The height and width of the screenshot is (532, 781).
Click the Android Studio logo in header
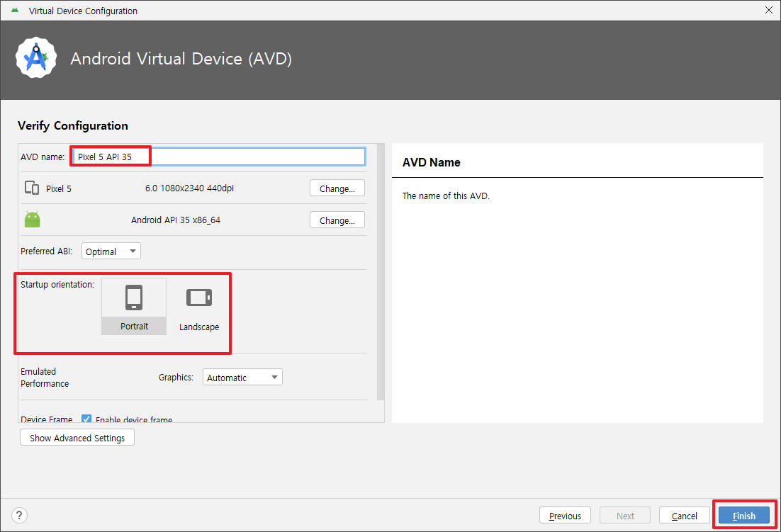pyautogui.click(x=36, y=58)
